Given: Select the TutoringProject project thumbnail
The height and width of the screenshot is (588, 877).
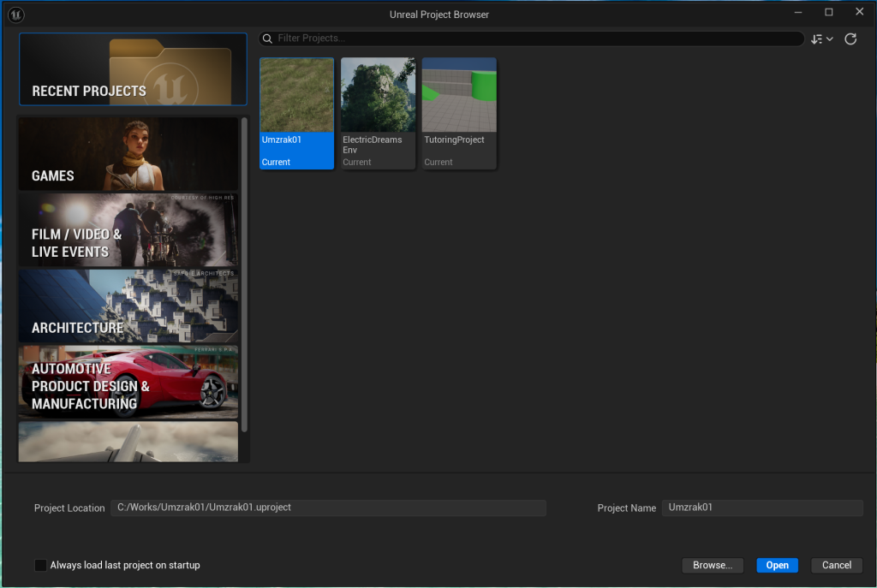Looking at the screenshot, I should click(459, 95).
